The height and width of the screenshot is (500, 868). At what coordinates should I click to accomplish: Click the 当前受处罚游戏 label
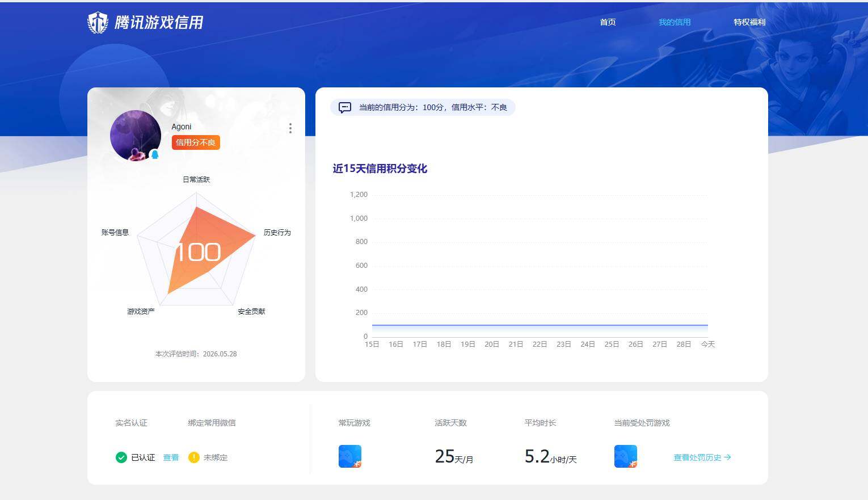tap(642, 423)
